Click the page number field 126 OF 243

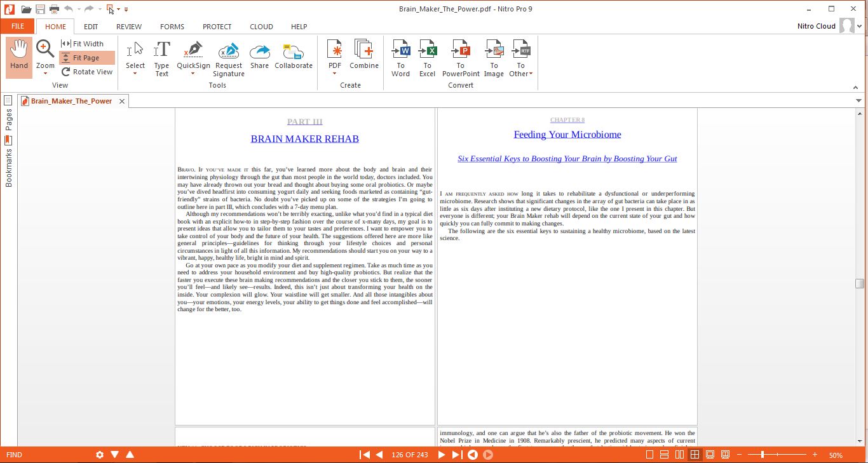[x=410, y=455]
